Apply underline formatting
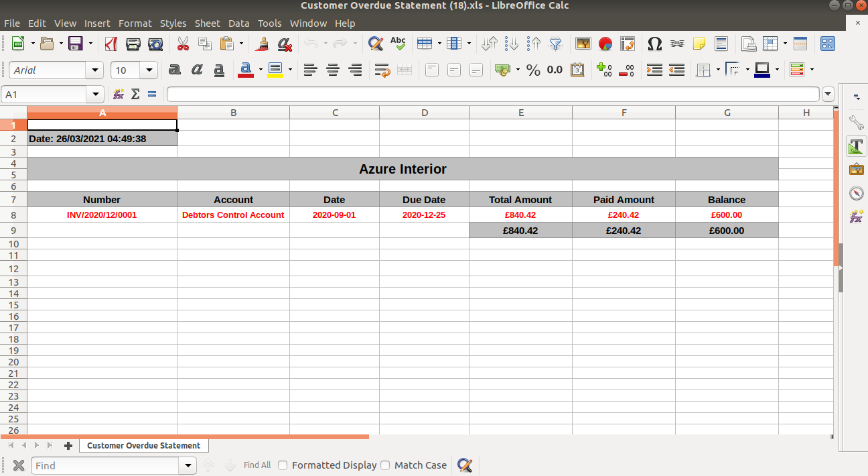 (x=219, y=70)
